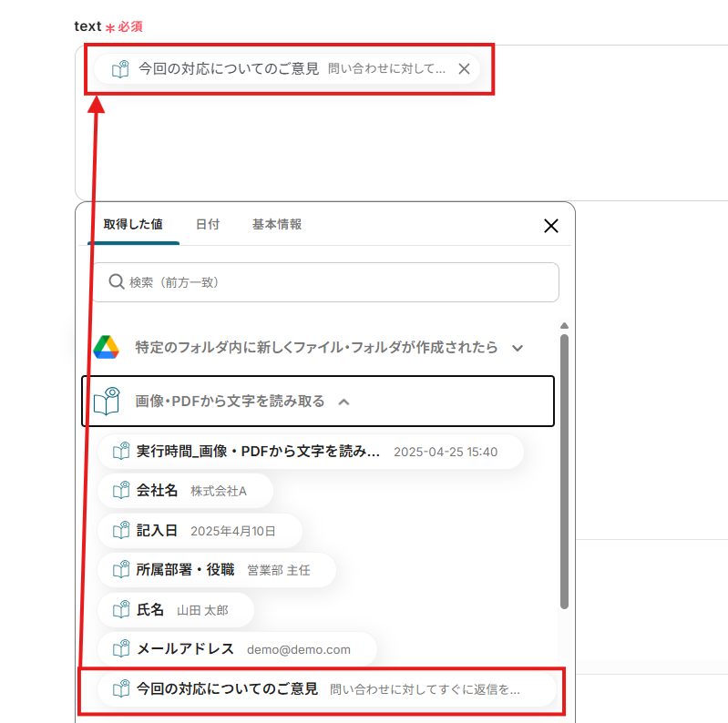The width and height of the screenshot is (728, 723).
Task: Close the value picker panel
Action: pos(550,226)
